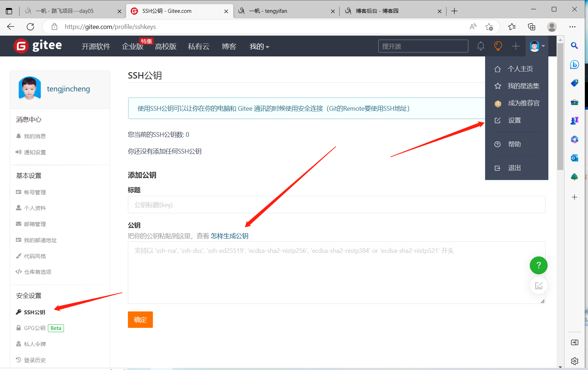Open the tab actions menu icon
588x370 pixels.
9,11
